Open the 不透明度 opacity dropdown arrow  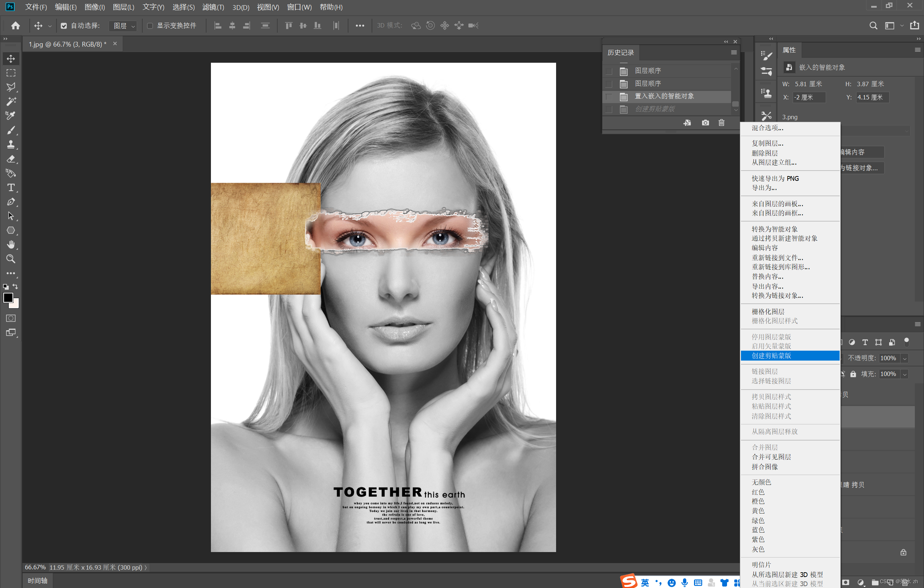click(905, 358)
